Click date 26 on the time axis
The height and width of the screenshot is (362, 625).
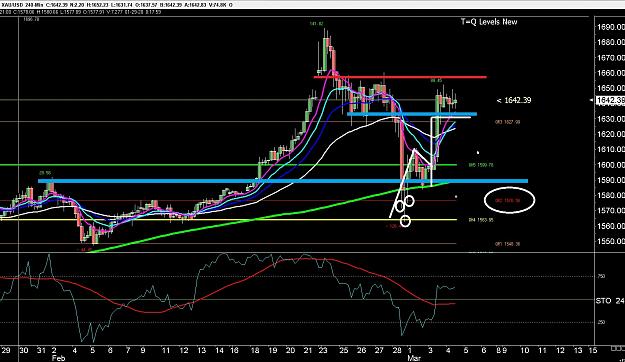[x=362, y=350]
